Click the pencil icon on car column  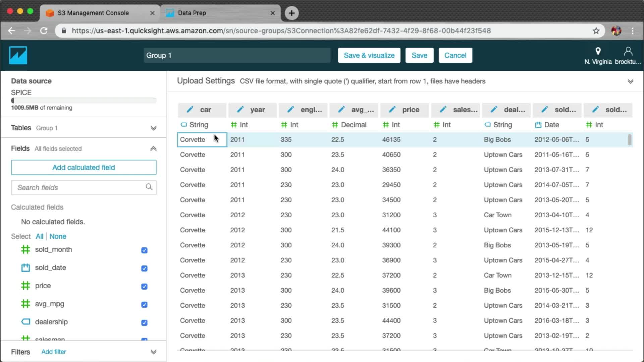tap(190, 110)
